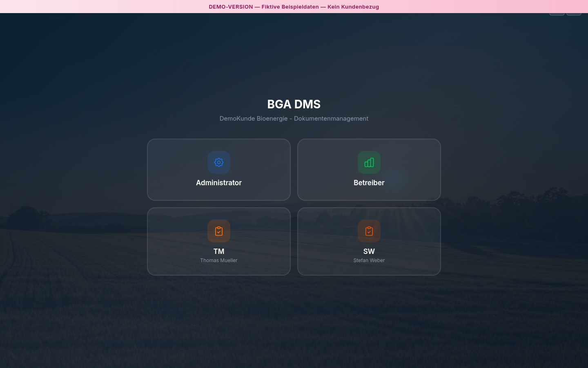588x368 pixels.
Task: Click the Kein Kundenbezug banner text
Action: 353,7
